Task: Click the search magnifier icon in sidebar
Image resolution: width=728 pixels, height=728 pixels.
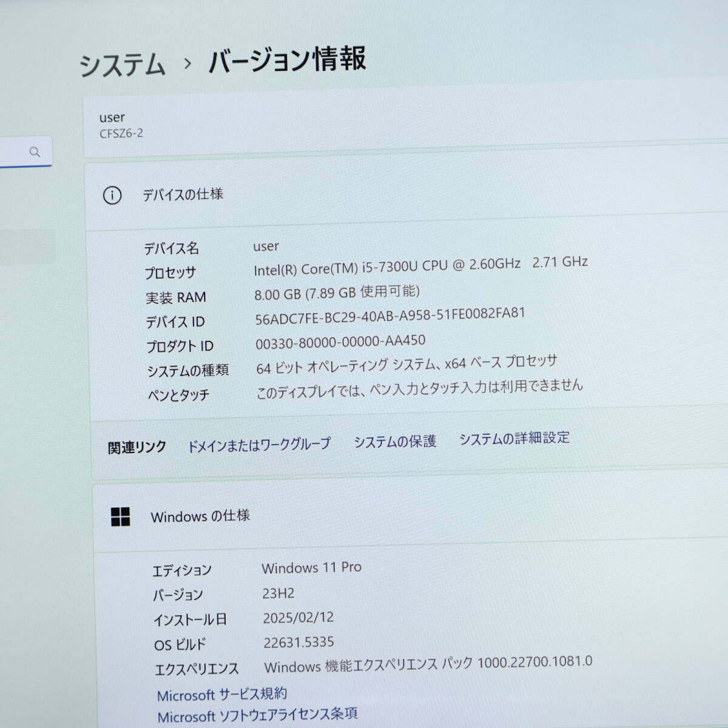Action: click(35, 152)
